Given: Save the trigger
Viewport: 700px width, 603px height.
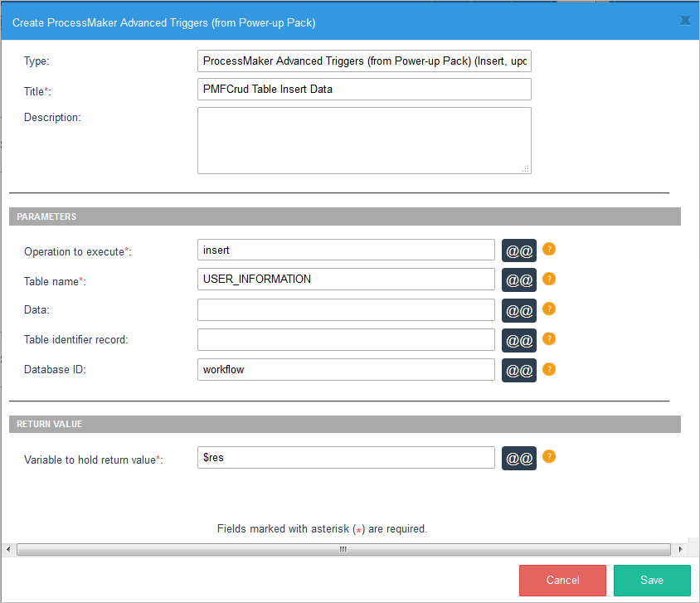Looking at the screenshot, I should point(652,581).
